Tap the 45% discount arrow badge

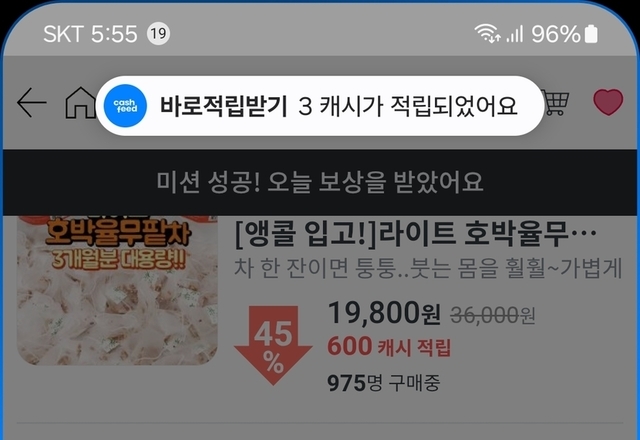click(273, 345)
